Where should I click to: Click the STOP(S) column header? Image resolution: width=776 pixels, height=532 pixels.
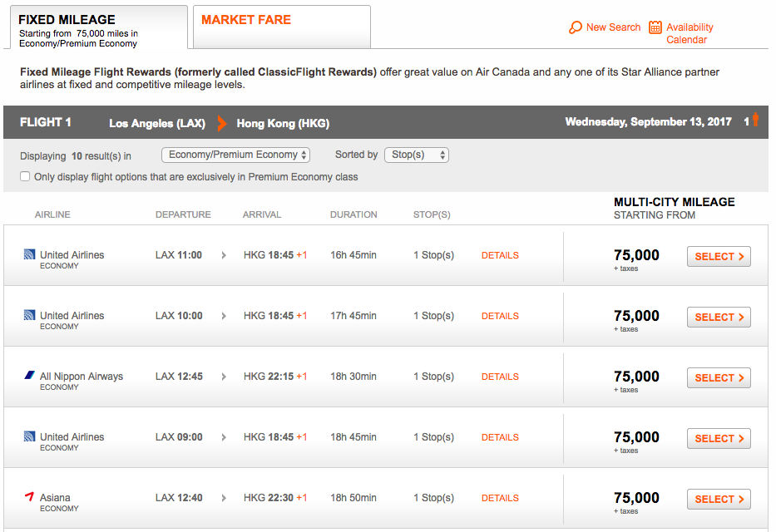(432, 214)
